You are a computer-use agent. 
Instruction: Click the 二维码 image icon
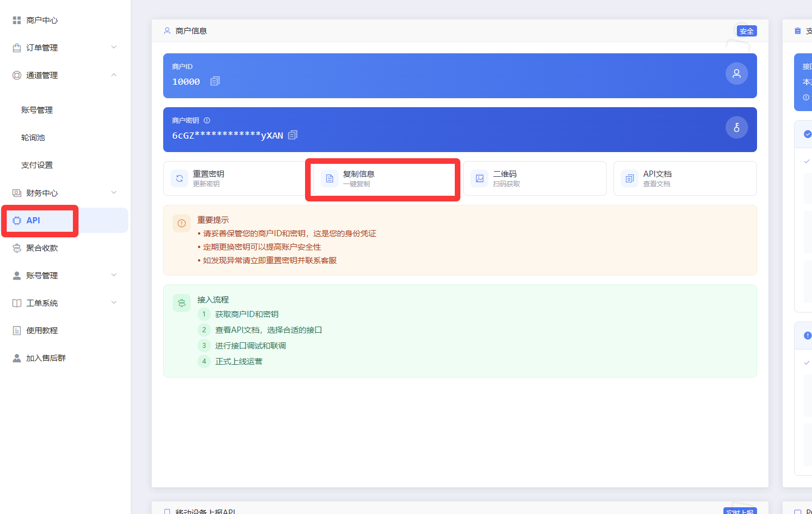tap(479, 178)
